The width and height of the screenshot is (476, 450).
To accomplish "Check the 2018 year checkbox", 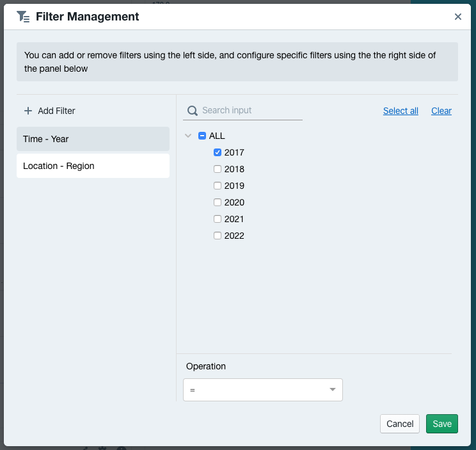I will (x=218, y=169).
